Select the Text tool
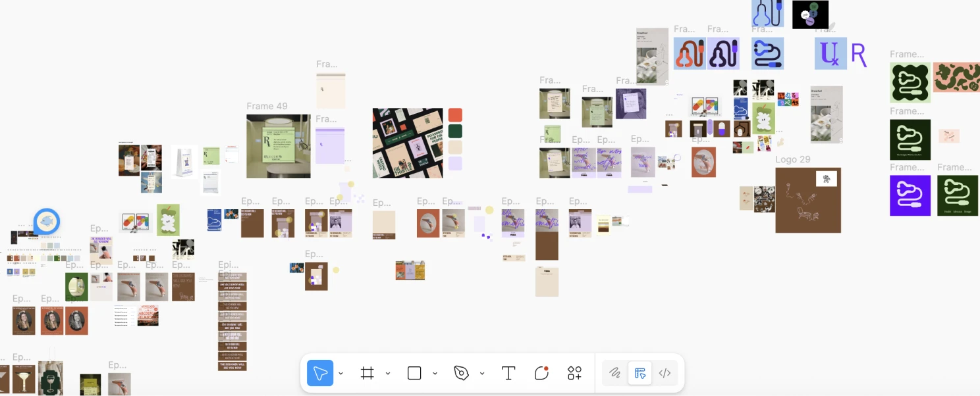 click(508, 373)
